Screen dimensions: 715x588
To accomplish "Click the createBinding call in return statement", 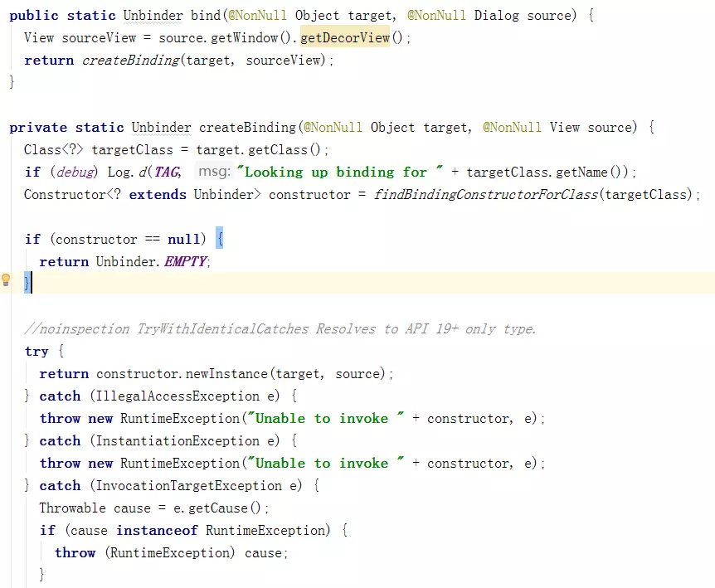I will (x=131, y=61).
